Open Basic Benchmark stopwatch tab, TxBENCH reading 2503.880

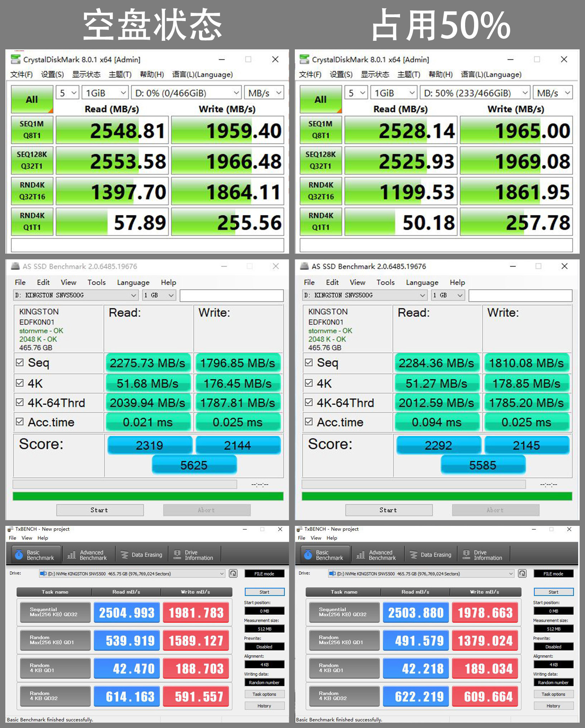[x=325, y=555]
